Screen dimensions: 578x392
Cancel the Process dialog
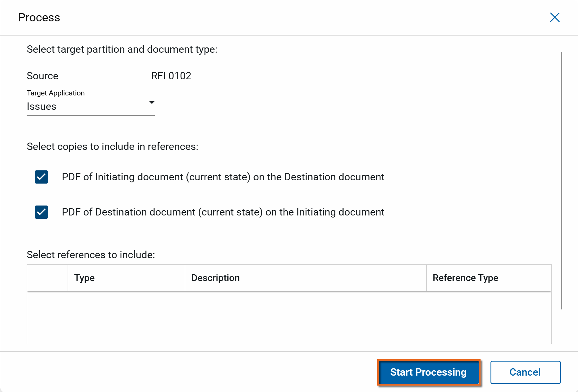coord(525,372)
